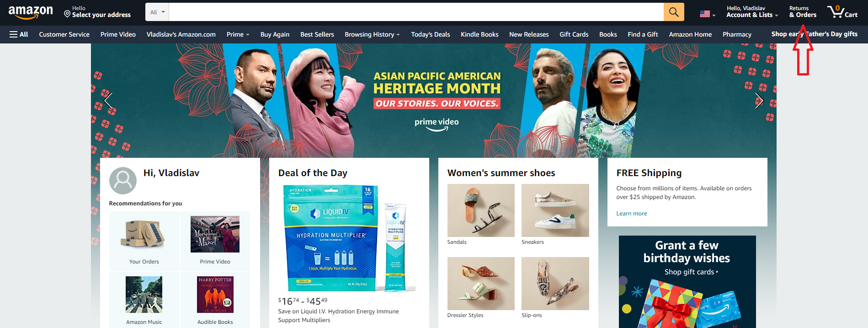The height and width of the screenshot is (328, 868).
Task: Click the Amazon logo
Action: point(31,12)
